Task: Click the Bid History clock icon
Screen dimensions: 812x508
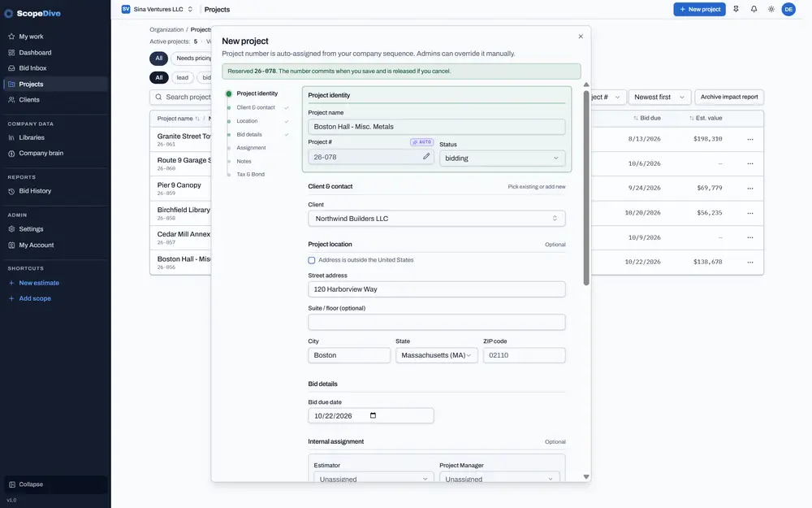Action: [11, 191]
